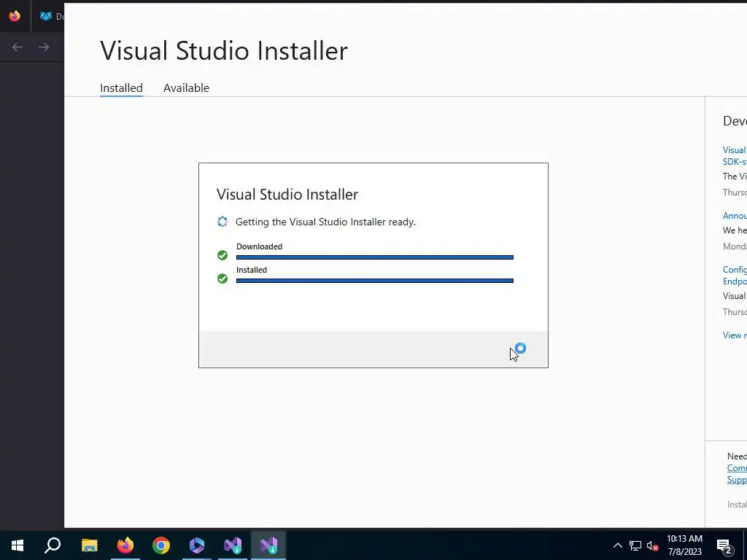This screenshot has width=747, height=560.
Task: Open the Available tab
Action: tap(186, 88)
